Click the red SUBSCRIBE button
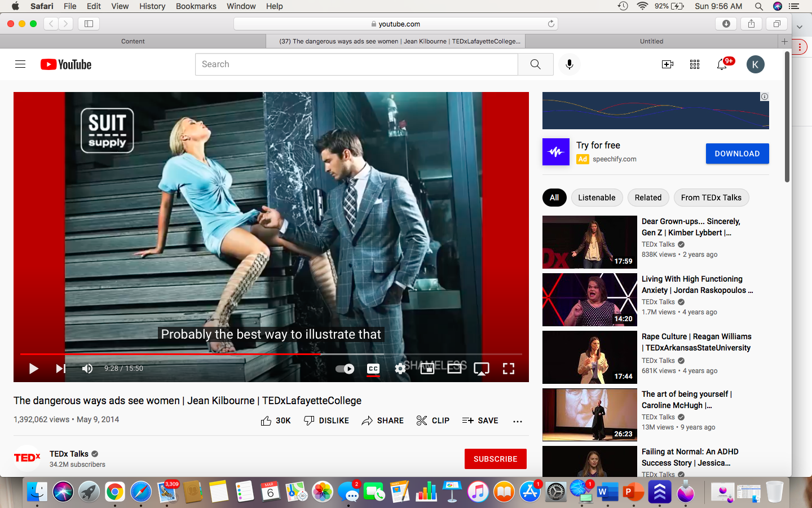The height and width of the screenshot is (508, 812). point(496,459)
